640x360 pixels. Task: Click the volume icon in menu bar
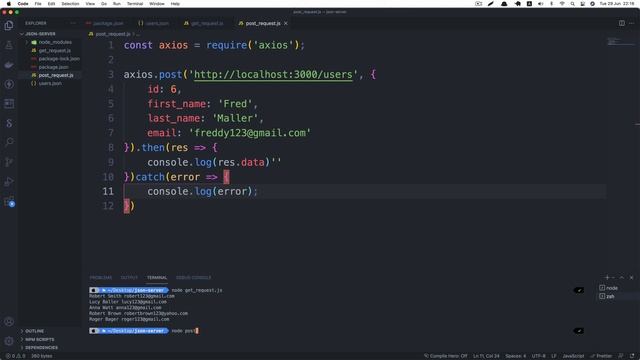point(540,4)
